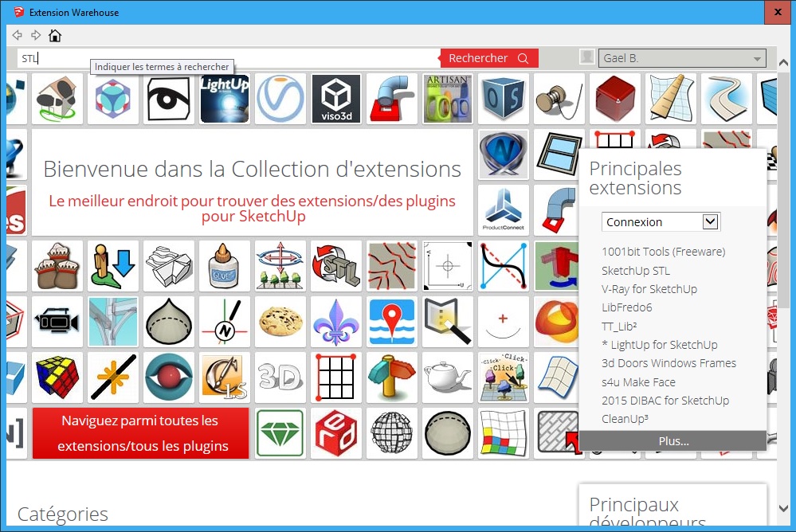This screenshot has height=532, width=796.
Task: Open the CleanUp³ link
Action: (x=625, y=419)
